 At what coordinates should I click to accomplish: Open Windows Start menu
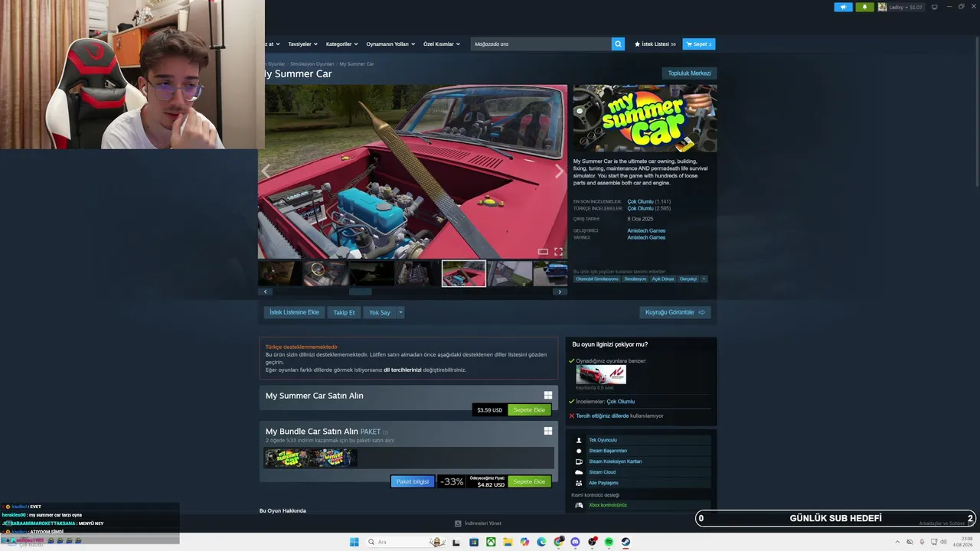tap(354, 542)
